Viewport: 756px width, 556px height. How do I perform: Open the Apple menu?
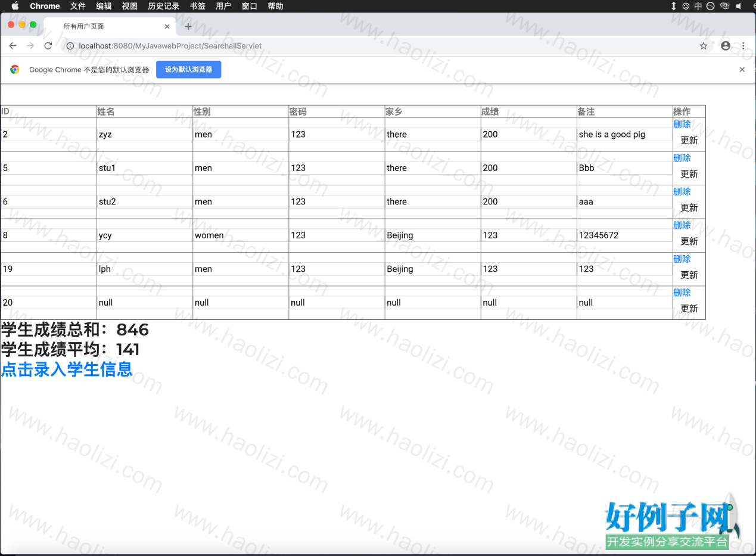click(x=15, y=6)
